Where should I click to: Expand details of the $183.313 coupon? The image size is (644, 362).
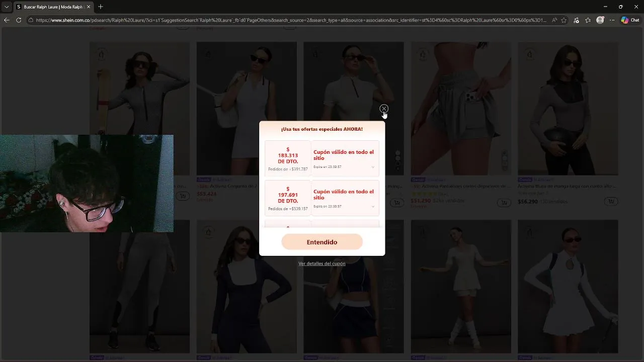(373, 167)
